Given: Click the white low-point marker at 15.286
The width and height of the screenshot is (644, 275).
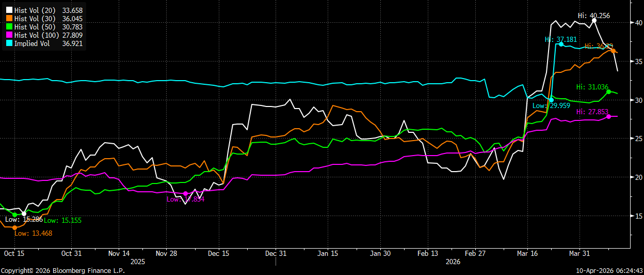Looking at the screenshot, I should click(24, 213).
